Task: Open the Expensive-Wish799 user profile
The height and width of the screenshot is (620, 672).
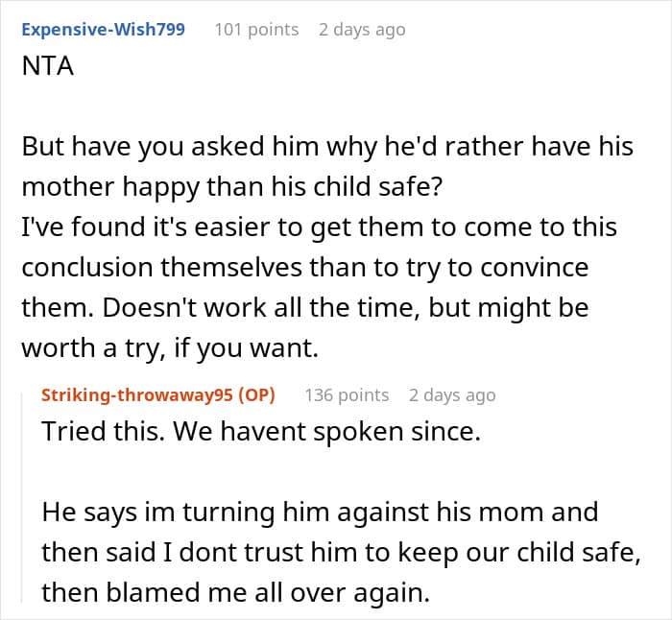Action: (104, 30)
